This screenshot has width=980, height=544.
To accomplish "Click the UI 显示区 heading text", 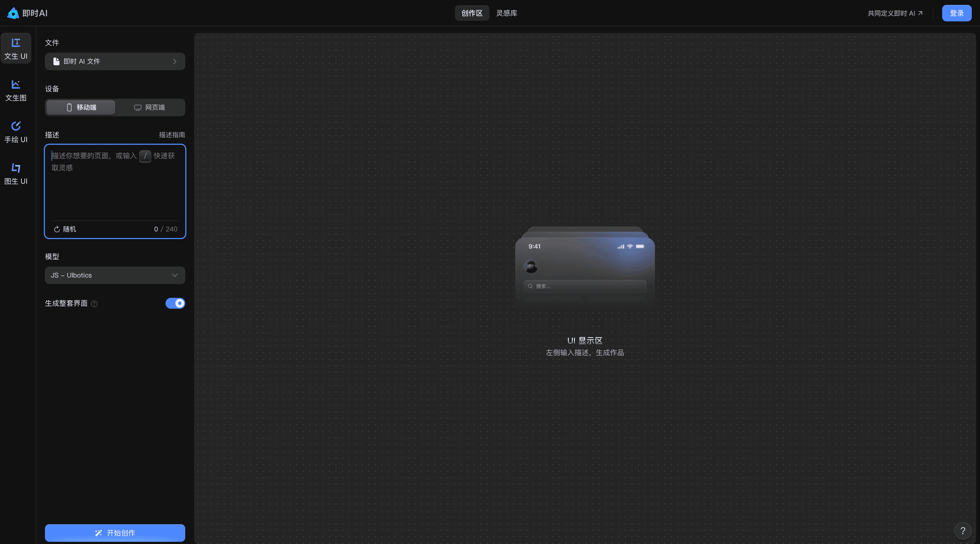I will click(585, 341).
